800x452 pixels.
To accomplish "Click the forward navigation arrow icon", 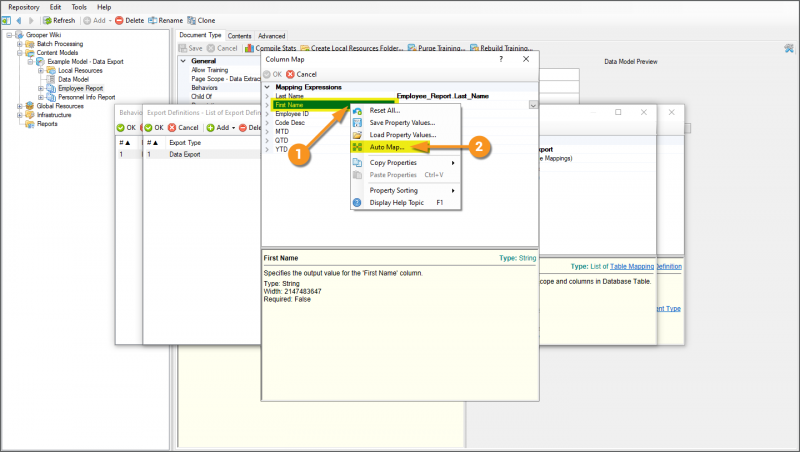I will coord(31,20).
